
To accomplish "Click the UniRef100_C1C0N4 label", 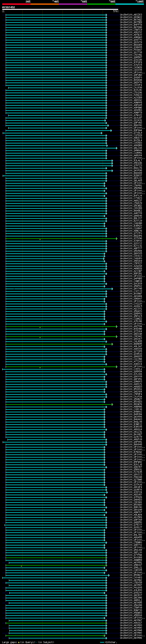I will tap(131, 359).
